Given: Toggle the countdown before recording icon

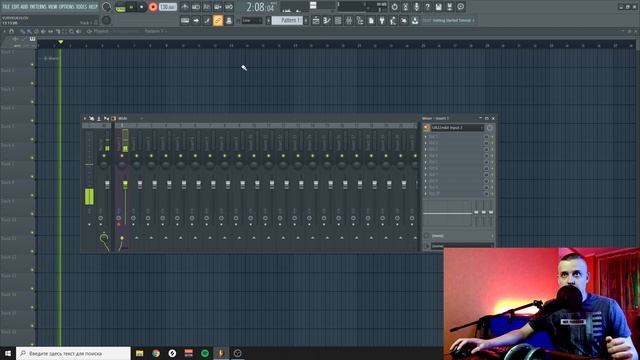Looking at the screenshot, I should click(207, 7).
